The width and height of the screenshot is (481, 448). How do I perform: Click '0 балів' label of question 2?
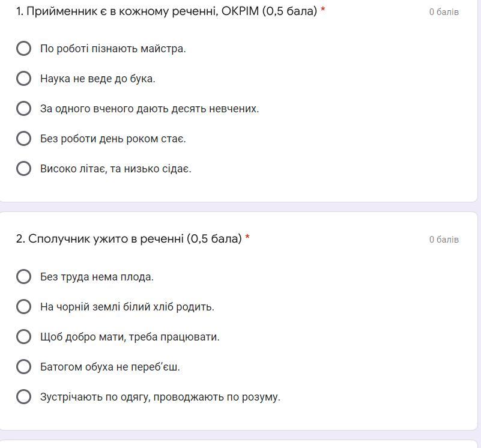pos(444,240)
